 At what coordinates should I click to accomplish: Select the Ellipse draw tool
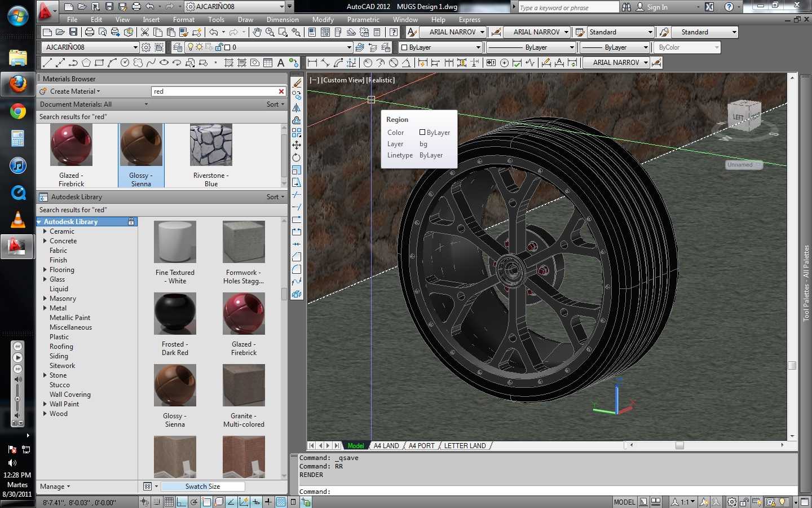164,63
